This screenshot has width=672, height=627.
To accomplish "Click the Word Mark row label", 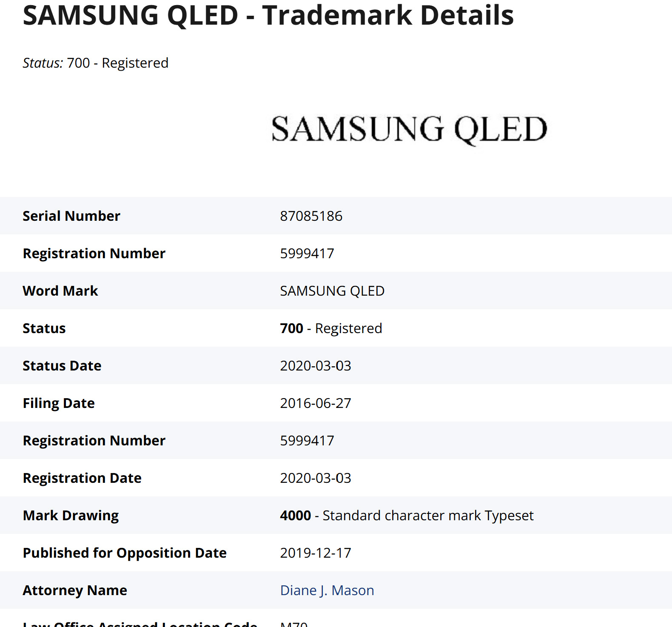I will click(60, 291).
